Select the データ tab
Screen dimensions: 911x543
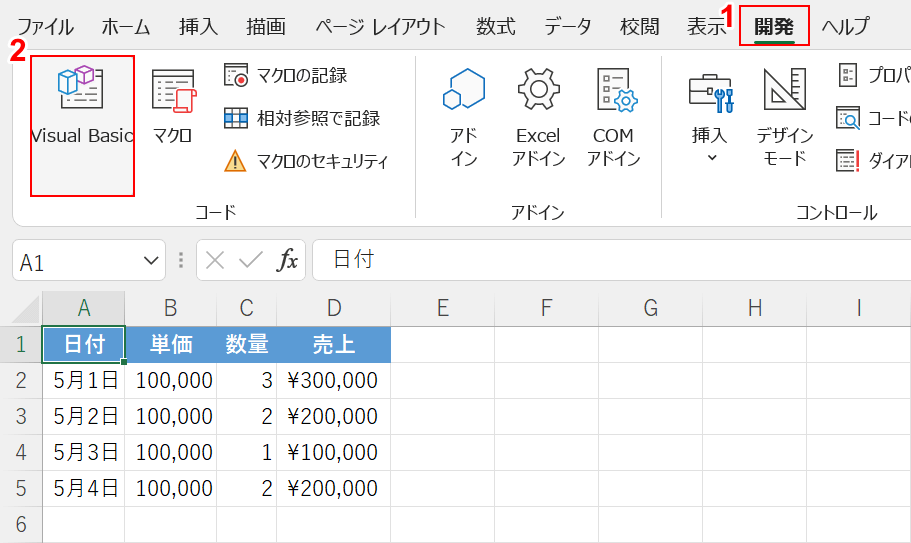567,26
